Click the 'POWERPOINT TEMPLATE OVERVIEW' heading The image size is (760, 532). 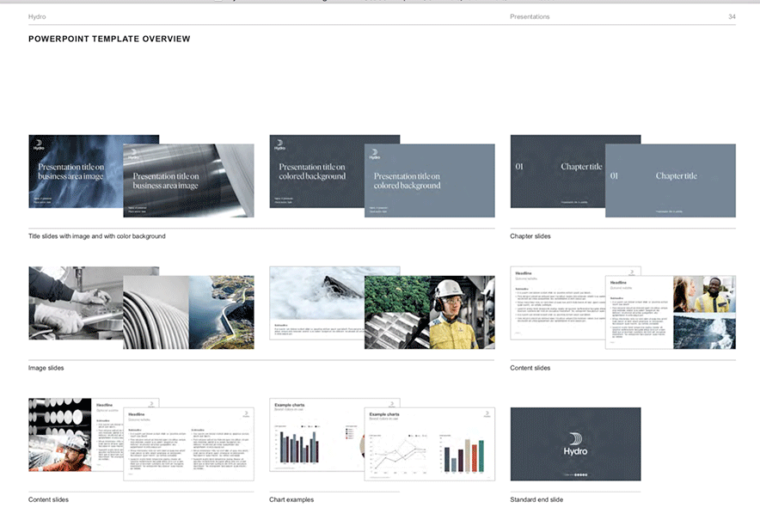(x=109, y=39)
